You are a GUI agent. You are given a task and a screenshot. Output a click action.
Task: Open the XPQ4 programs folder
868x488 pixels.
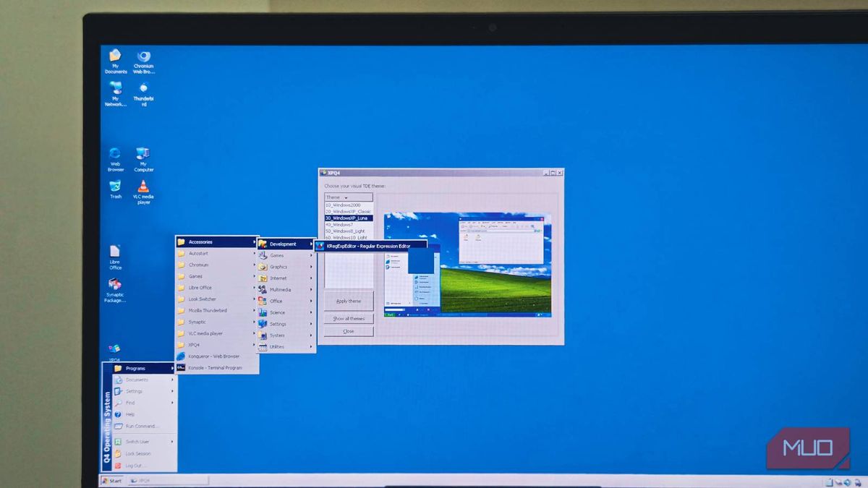click(217, 345)
